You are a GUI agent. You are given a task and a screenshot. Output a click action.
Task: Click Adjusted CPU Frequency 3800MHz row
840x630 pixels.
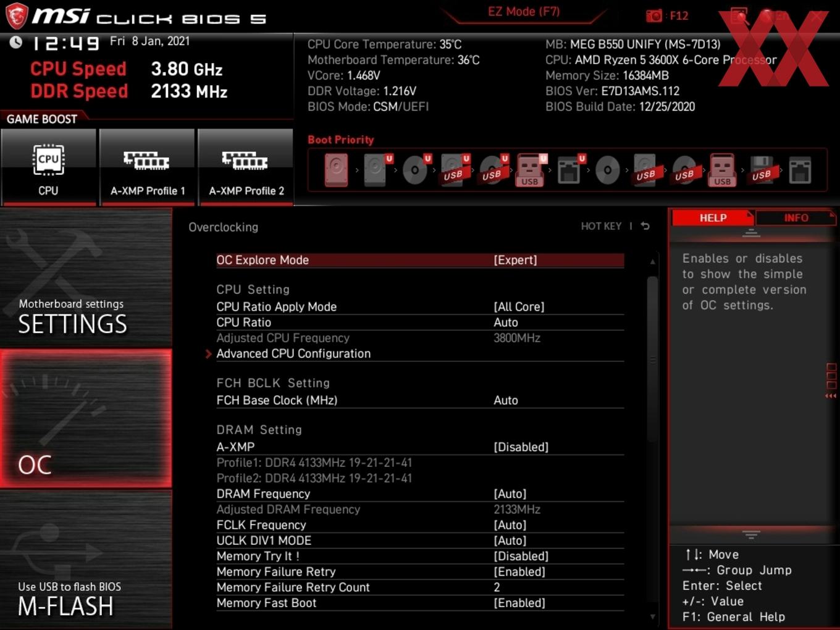pyautogui.click(x=420, y=338)
